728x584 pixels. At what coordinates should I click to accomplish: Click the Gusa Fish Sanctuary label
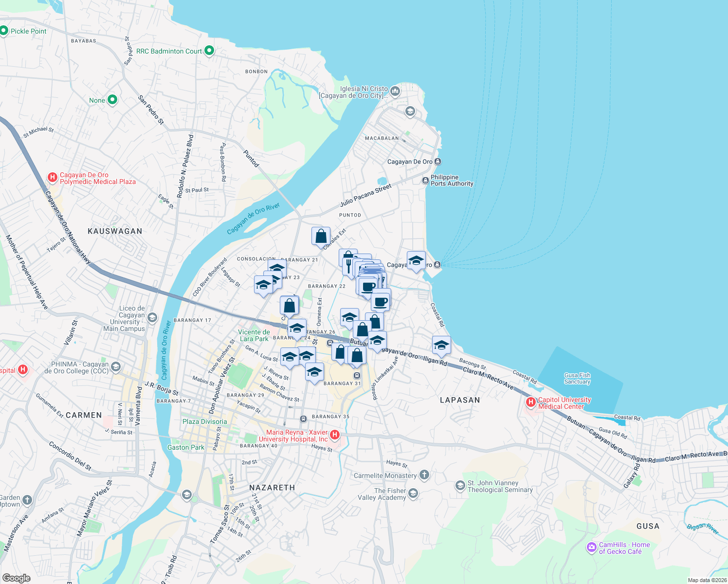577,378
